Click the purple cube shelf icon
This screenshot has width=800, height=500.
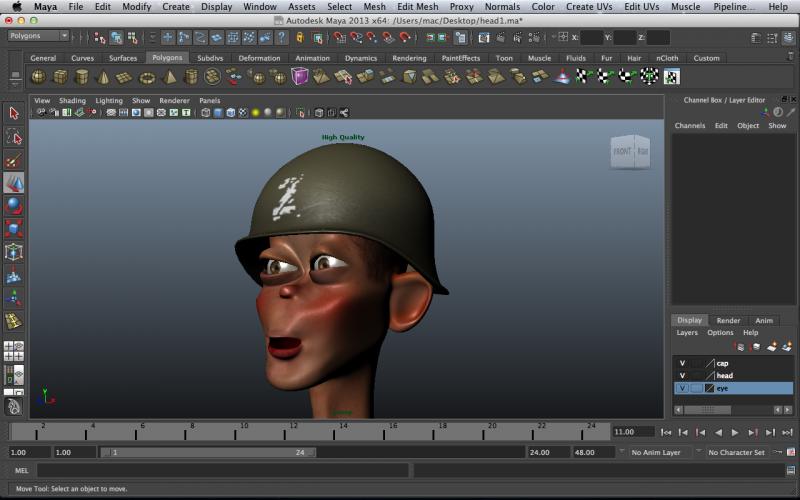pos(300,77)
